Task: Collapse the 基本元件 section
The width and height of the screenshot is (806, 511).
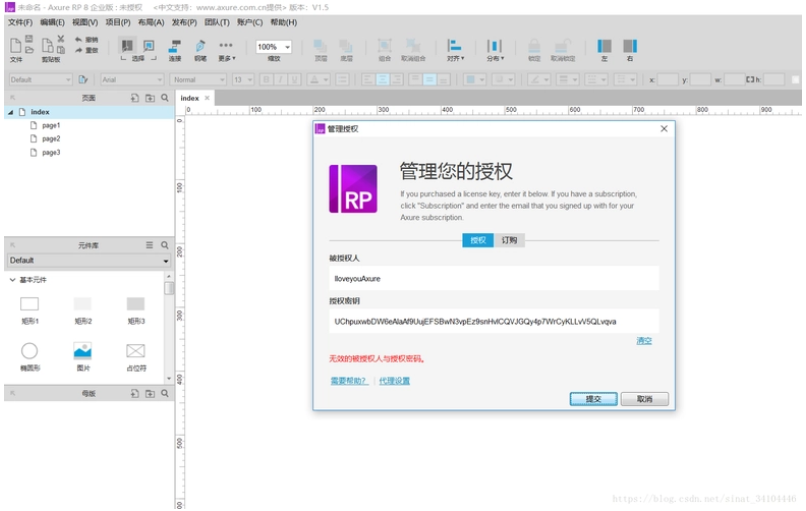Action: pos(12,280)
